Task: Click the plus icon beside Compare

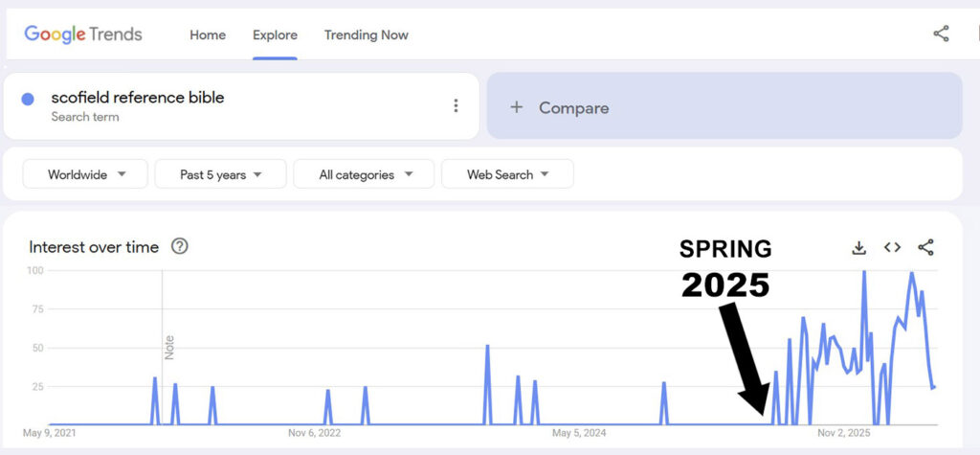Action: [516, 107]
